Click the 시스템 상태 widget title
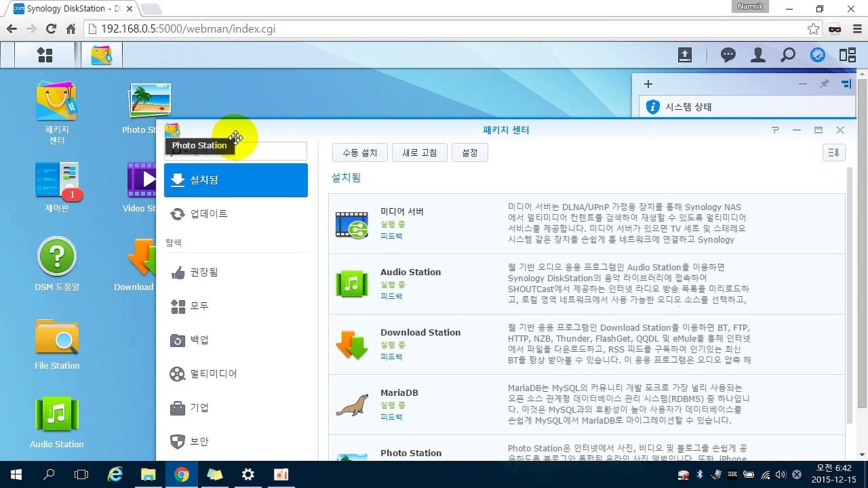Image resolution: width=868 pixels, height=488 pixels. pyautogui.click(x=688, y=107)
